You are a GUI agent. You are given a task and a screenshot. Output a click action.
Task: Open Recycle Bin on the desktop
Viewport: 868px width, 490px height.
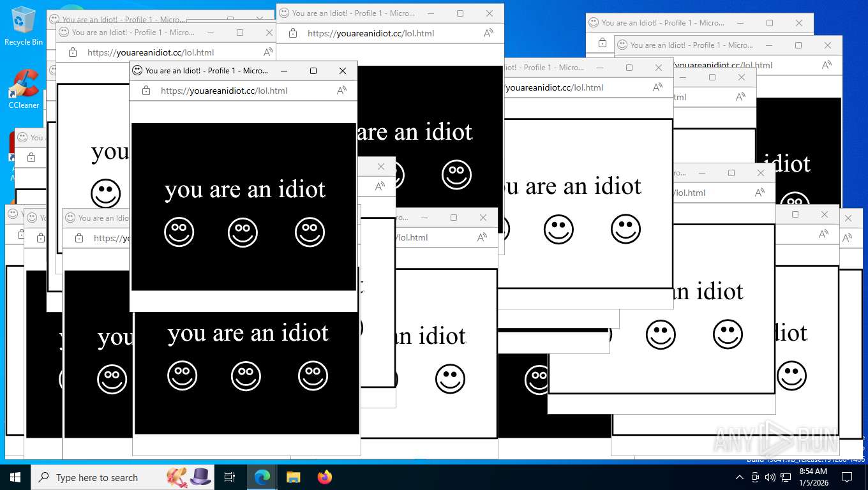pos(24,26)
